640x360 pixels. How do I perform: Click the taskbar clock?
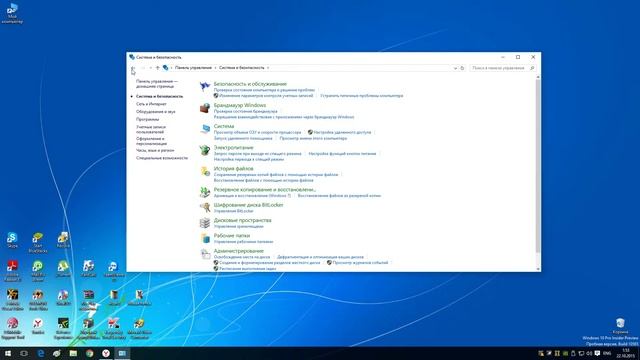626,353
